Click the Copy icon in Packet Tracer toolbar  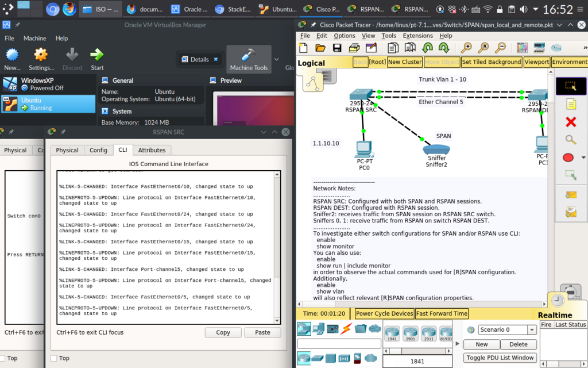click(393, 48)
